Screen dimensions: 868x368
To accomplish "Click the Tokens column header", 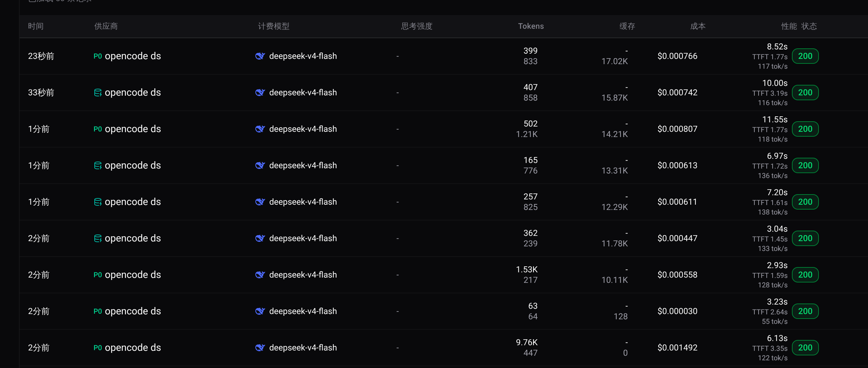I will [x=531, y=26].
